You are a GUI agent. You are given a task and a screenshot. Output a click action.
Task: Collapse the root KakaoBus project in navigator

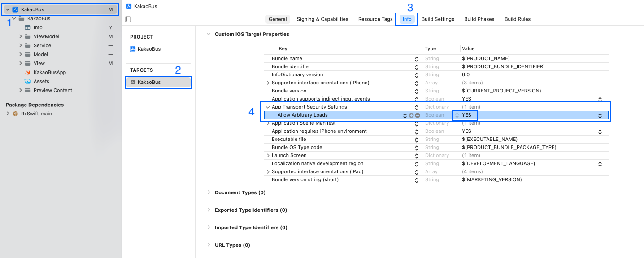(8, 9)
